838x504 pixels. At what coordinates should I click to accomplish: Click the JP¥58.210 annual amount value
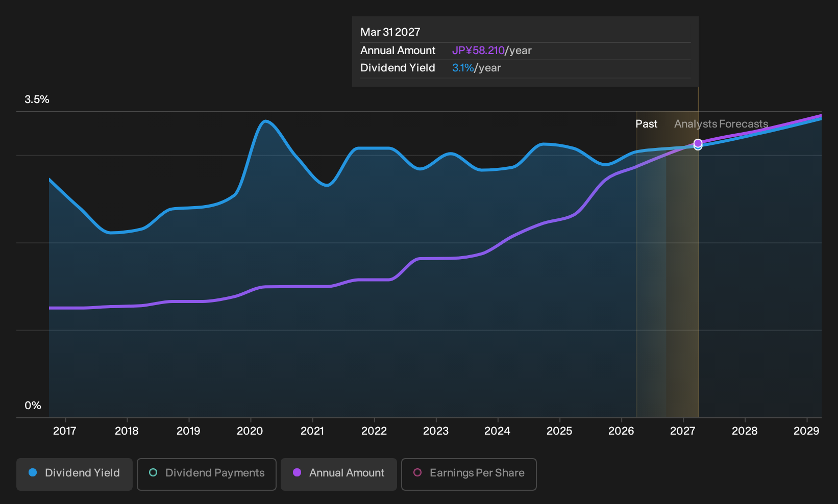[478, 51]
